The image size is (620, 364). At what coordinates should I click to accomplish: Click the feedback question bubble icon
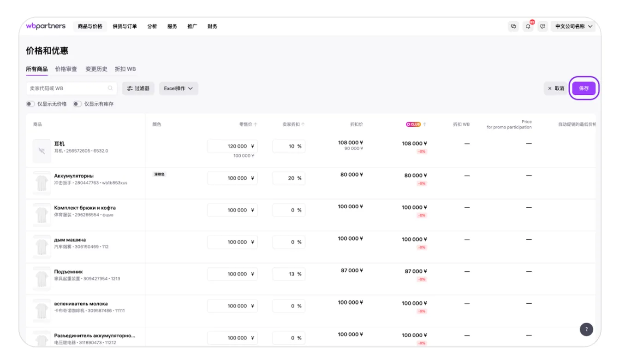(543, 26)
